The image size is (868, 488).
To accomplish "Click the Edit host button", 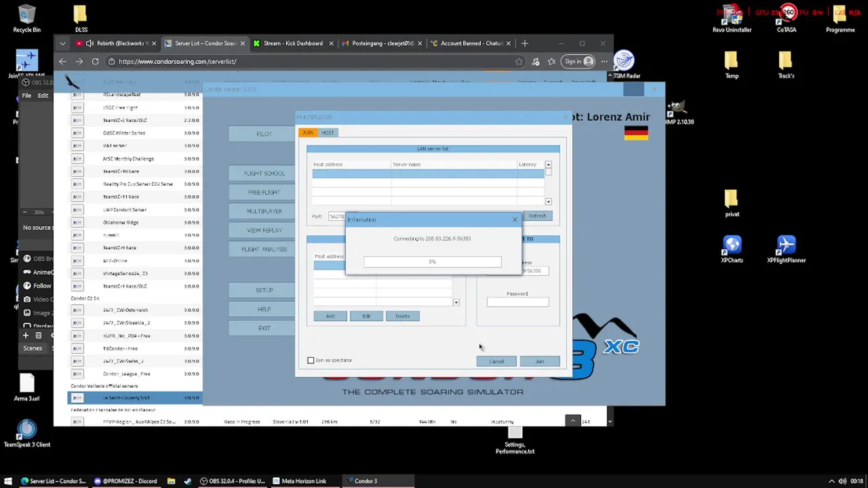I will (x=366, y=317).
